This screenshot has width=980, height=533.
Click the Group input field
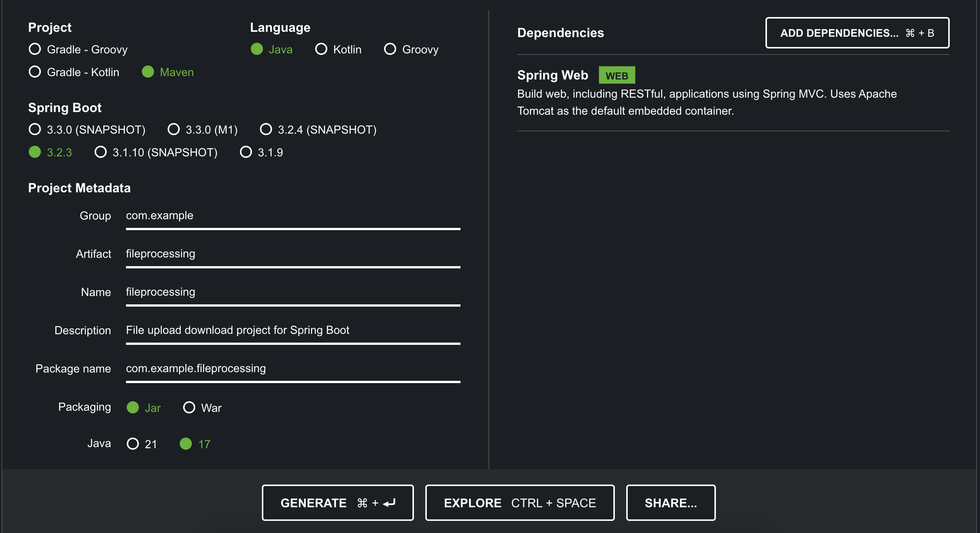(293, 216)
